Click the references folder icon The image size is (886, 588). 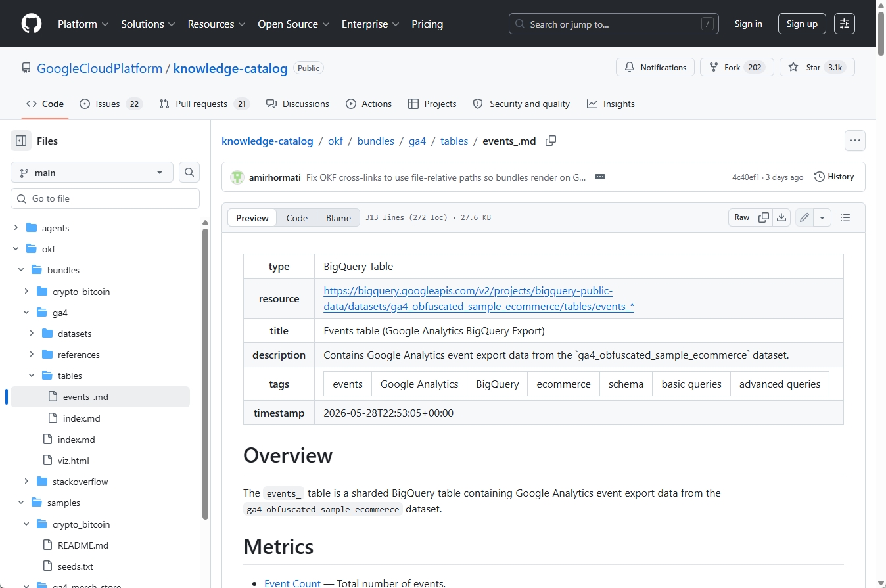point(47,355)
